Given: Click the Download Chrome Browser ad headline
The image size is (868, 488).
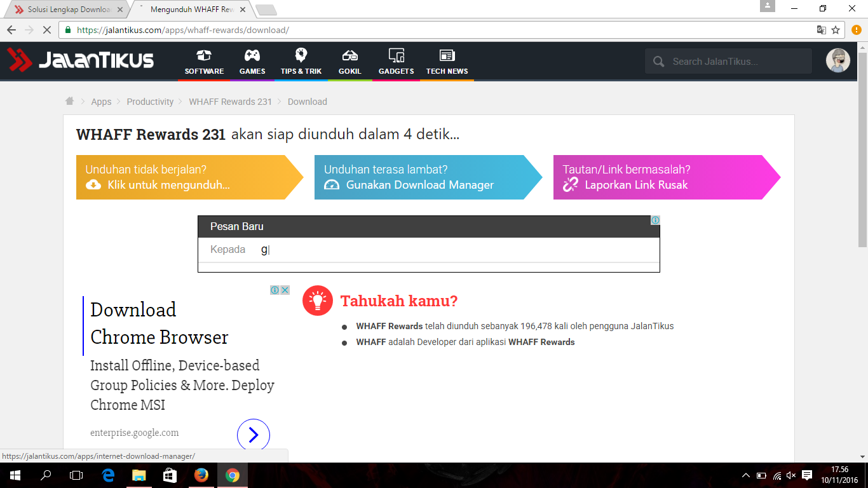Looking at the screenshot, I should click(x=159, y=323).
